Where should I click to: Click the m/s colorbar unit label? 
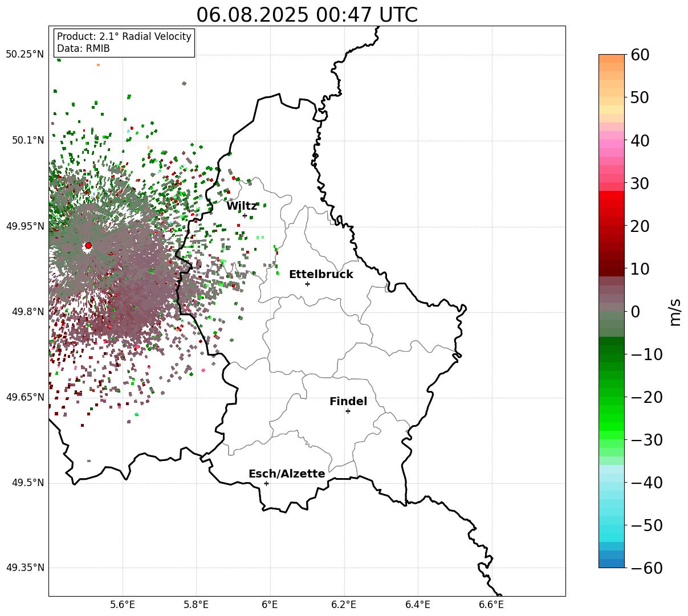[x=675, y=312]
